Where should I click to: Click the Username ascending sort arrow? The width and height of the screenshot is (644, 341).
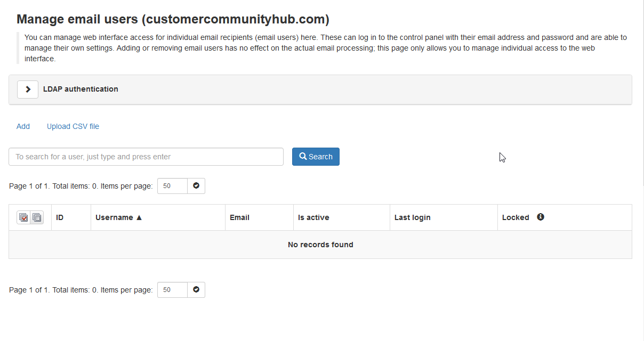click(139, 217)
